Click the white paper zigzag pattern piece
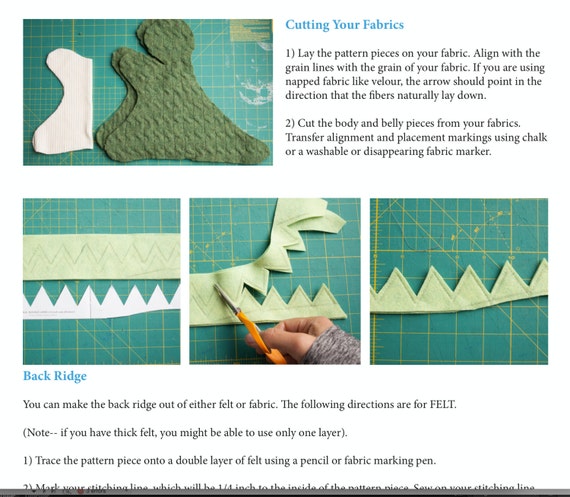Viewport: 570px width, 497px height. [101, 302]
